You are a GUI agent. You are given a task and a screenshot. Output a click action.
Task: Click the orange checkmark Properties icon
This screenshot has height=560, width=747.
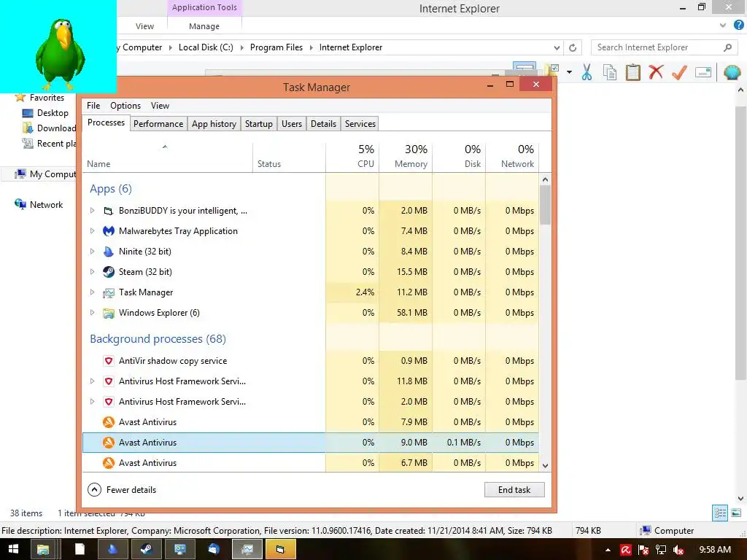(679, 72)
